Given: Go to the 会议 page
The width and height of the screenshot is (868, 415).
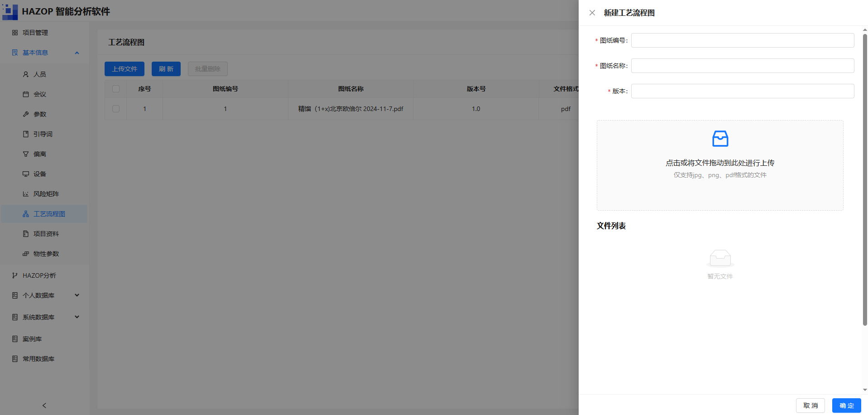Looking at the screenshot, I should click(44, 94).
